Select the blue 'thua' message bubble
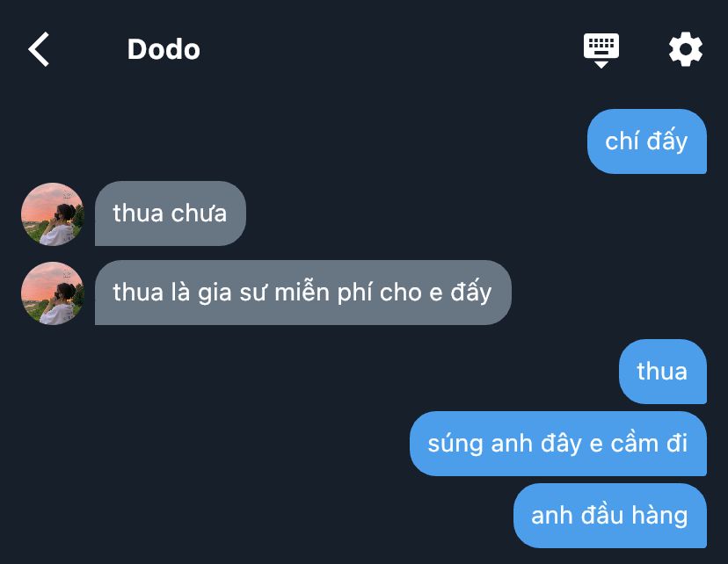 tap(663, 372)
